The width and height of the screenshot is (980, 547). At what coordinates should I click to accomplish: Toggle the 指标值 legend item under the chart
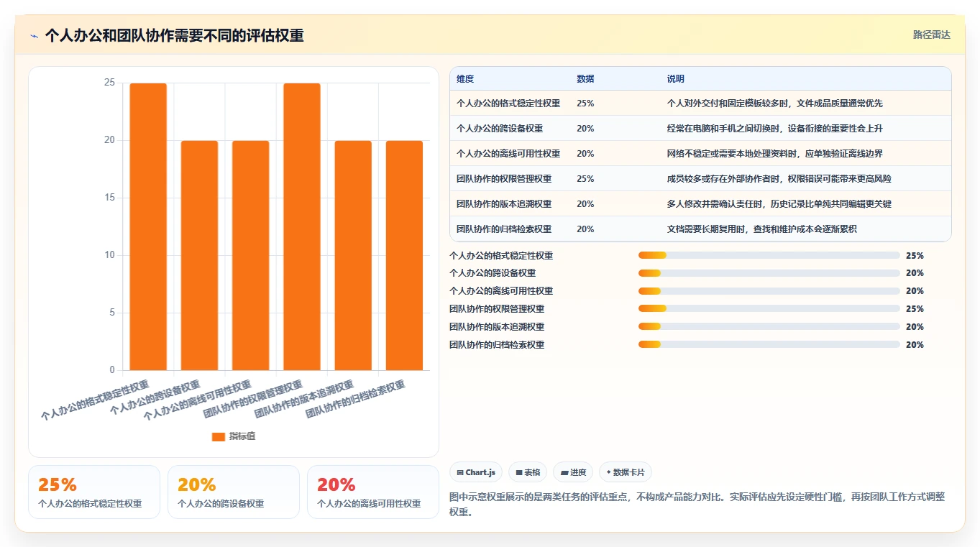tap(233, 436)
